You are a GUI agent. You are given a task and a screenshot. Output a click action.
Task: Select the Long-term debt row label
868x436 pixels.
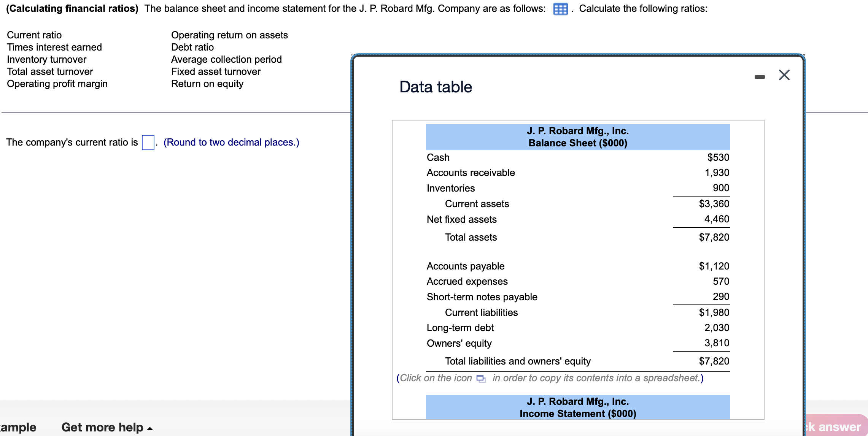pyautogui.click(x=460, y=328)
